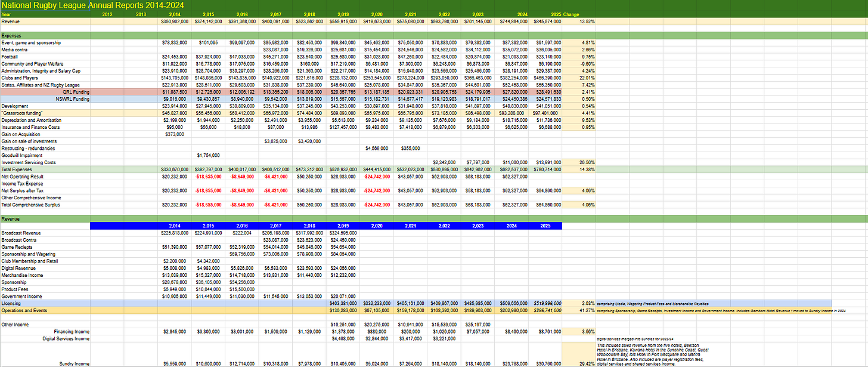Click the '$127,457,000' insurance cost cell

(x=342, y=127)
